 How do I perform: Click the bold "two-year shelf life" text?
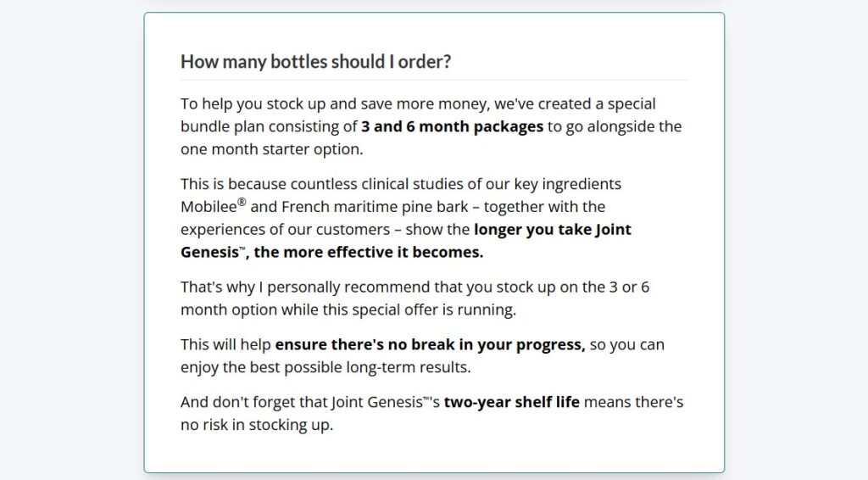coord(511,402)
